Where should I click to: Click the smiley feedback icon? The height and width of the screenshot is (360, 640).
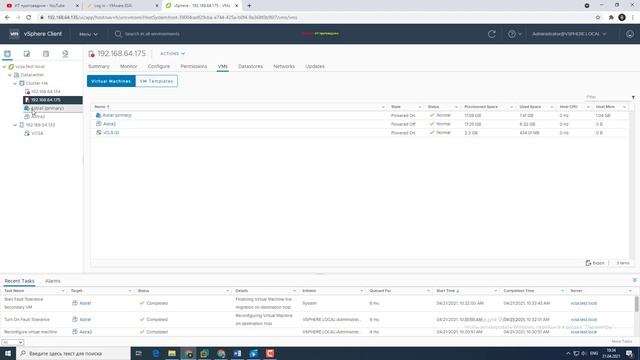pyautogui.click(x=630, y=34)
